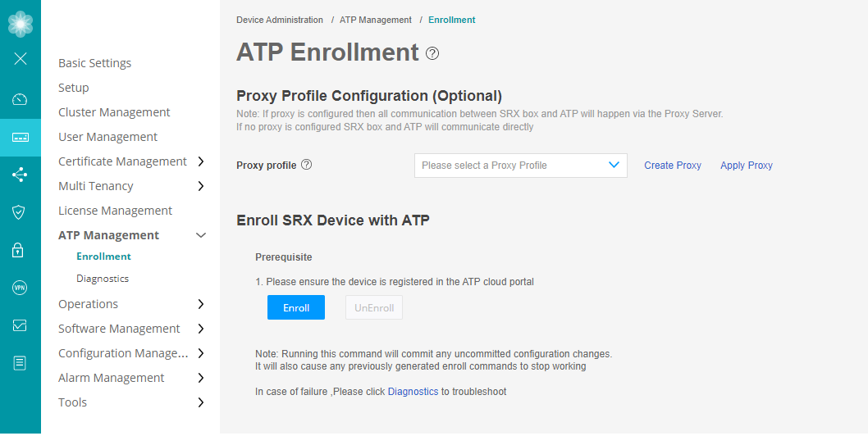The width and height of the screenshot is (868, 436).
Task: Collapse the ATP Management section
Action: coord(201,235)
